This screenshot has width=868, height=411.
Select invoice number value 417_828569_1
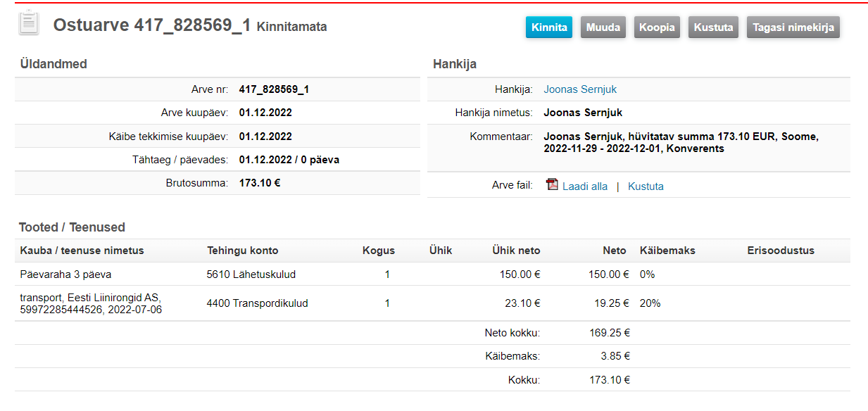(275, 89)
